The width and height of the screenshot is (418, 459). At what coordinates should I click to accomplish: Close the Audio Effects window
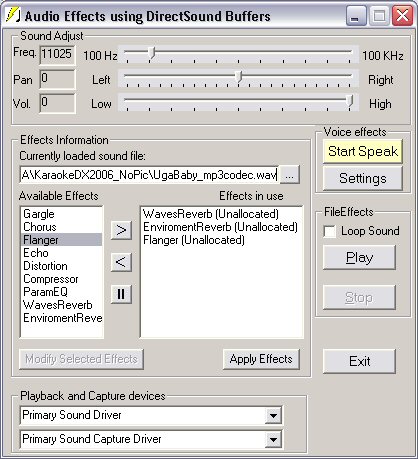402,16
